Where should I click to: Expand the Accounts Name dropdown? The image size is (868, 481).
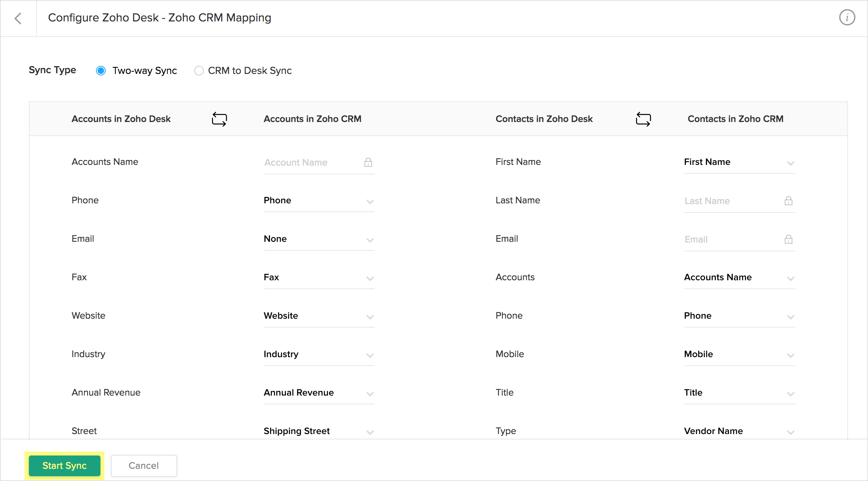(739, 278)
